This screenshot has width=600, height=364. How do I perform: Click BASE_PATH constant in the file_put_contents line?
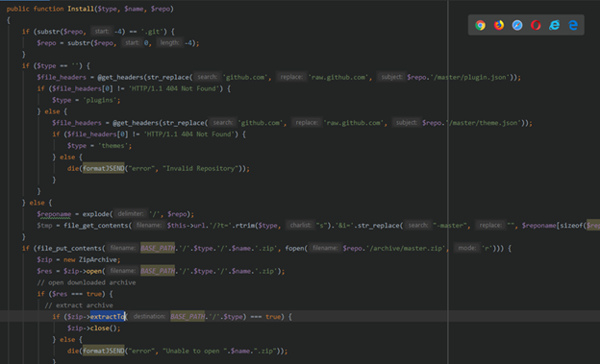click(158, 248)
